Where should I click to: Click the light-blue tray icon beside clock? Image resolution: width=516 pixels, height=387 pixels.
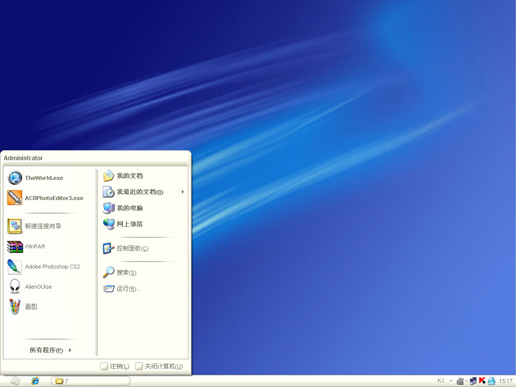pyautogui.click(x=491, y=381)
